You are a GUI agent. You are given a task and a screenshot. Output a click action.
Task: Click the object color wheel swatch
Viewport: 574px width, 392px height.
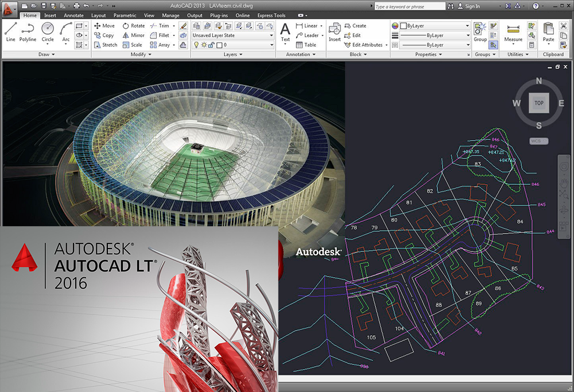395,26
